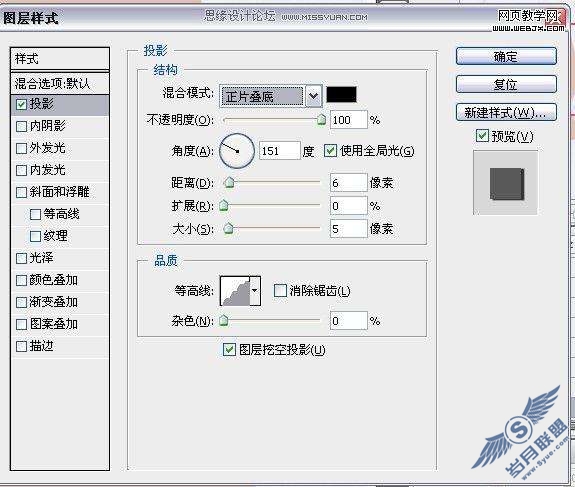Enable the 斜面和浮雕 bevel checkbox
The width and height of the screenshot is (575, 487).
click(21, 192)
